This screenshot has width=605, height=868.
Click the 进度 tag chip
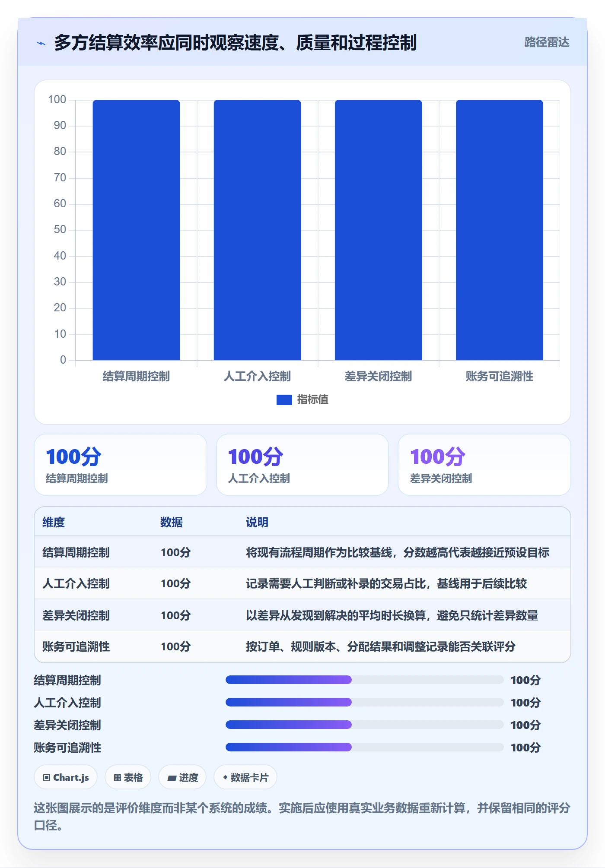[182, 777]
